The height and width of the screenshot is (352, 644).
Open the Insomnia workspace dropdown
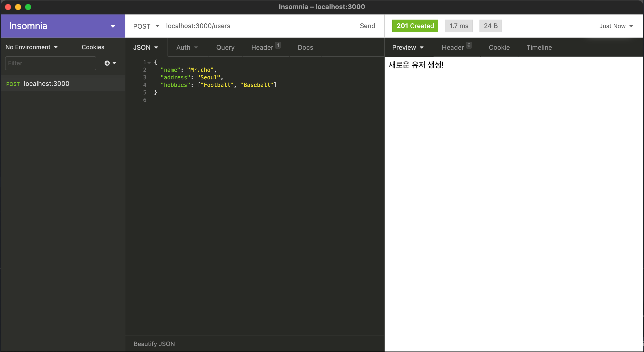tap(113, 26)
